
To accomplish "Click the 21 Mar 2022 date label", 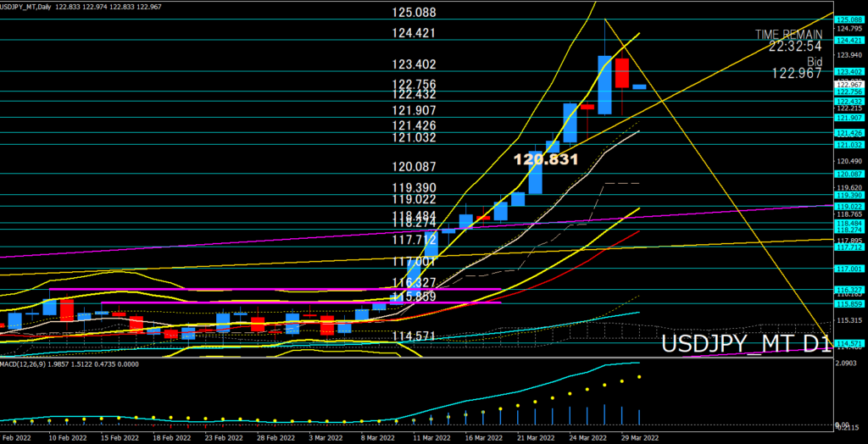I will (536, 437).
